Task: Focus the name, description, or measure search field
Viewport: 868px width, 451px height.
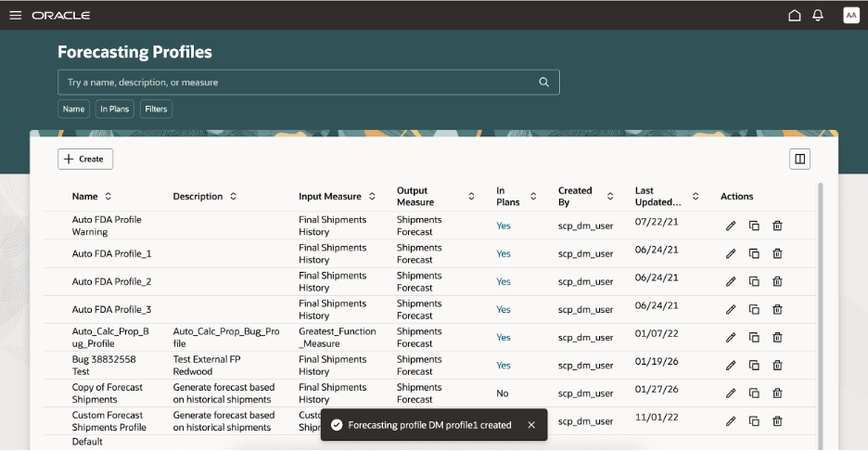Action: [x=297, y=82]
